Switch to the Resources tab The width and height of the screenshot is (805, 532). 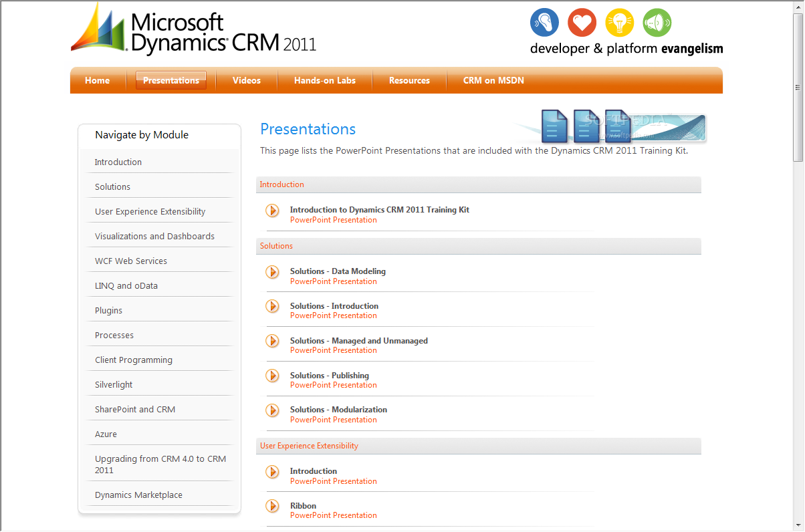pos(409,80)
